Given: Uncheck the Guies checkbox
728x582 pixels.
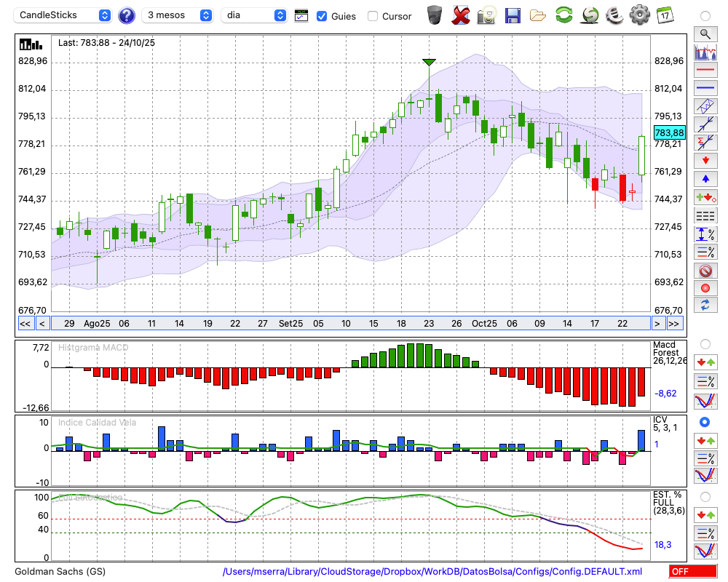Looking at the screenshot, I should tap(322, 15).
